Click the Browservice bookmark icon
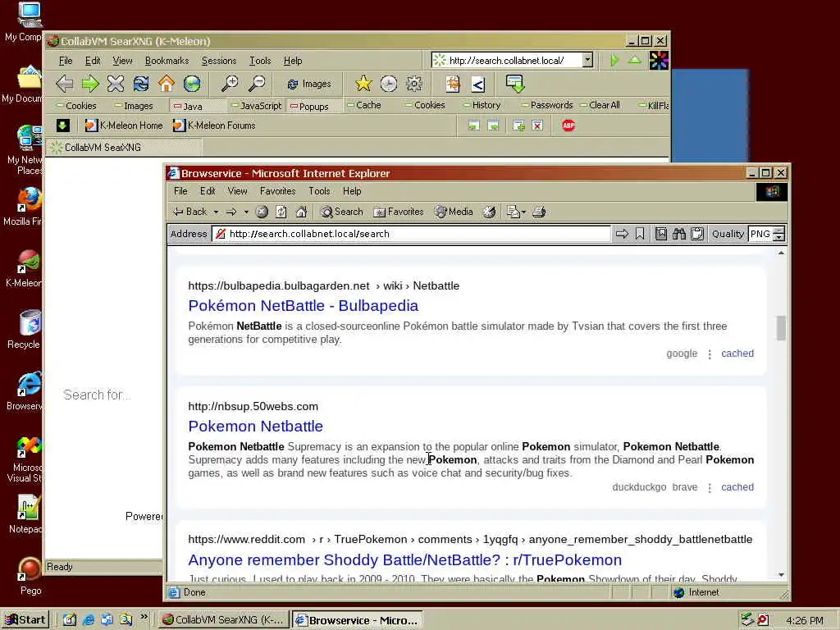 tap(640, 234)
